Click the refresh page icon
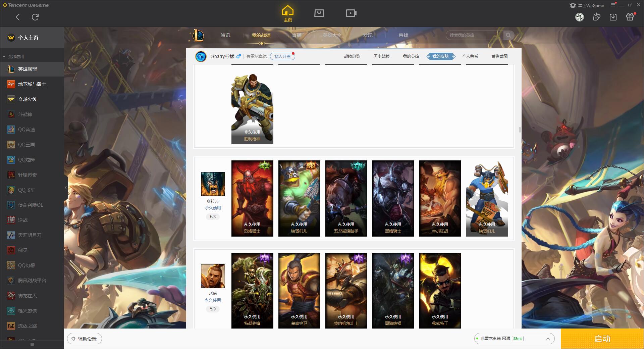The image size is (644, 349). point(35,17)
